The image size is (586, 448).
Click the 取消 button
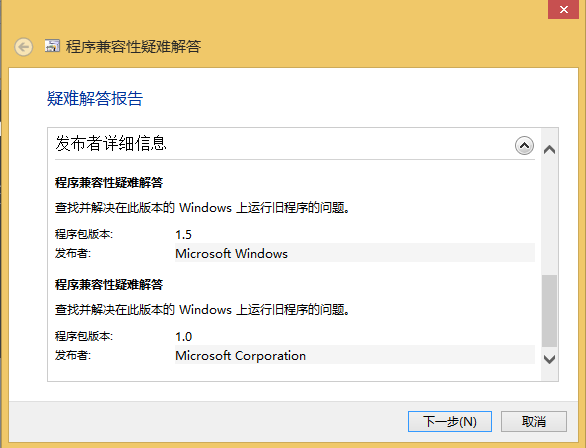(534, 421)
